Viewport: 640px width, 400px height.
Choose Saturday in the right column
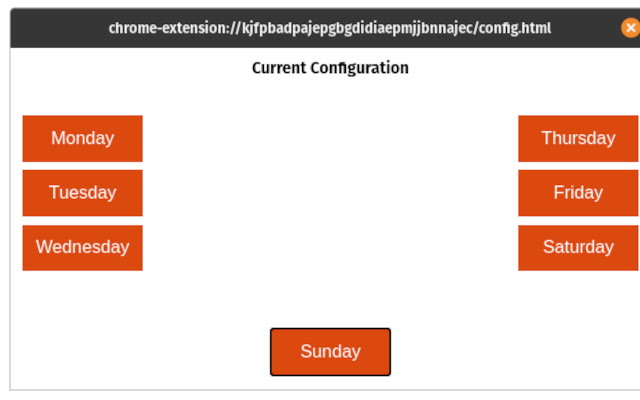point(578,247)
